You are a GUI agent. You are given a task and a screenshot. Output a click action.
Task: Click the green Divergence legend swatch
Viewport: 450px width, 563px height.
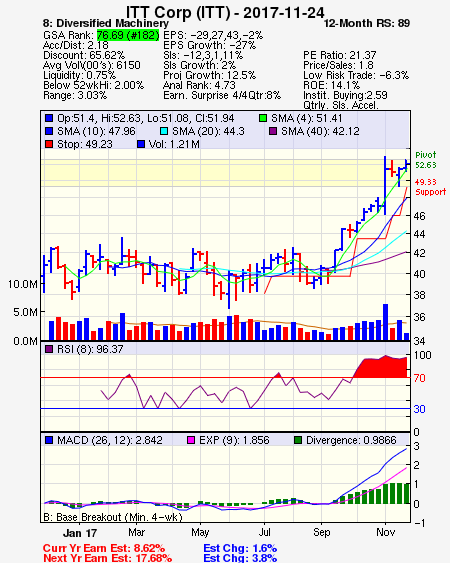(x=298, y=440)
